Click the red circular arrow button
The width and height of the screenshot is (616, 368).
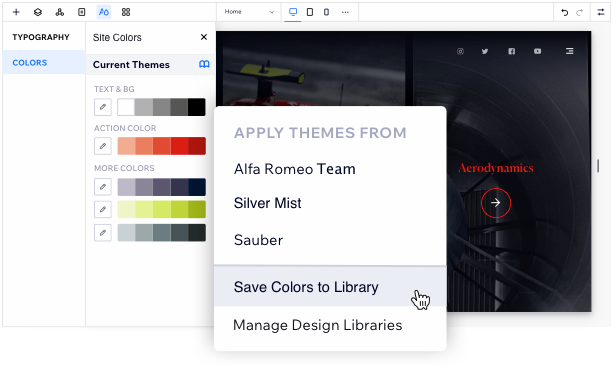coord(496,203)
